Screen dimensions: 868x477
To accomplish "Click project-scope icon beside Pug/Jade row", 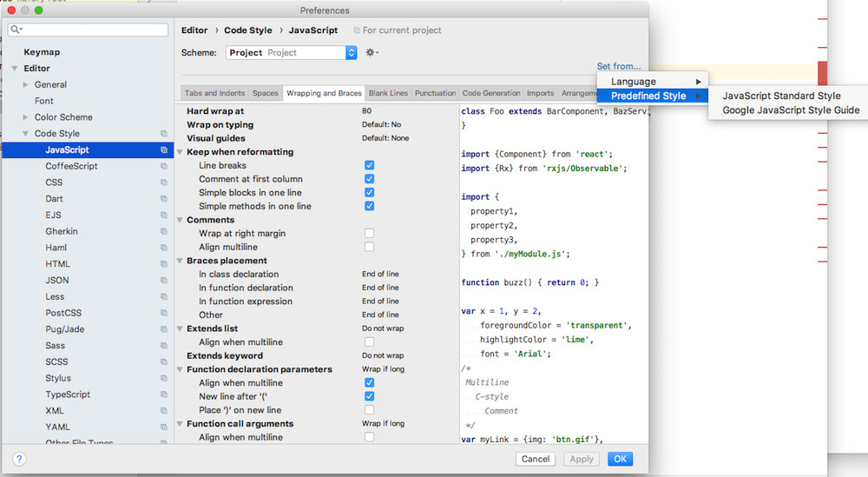I will coord(164,329).
